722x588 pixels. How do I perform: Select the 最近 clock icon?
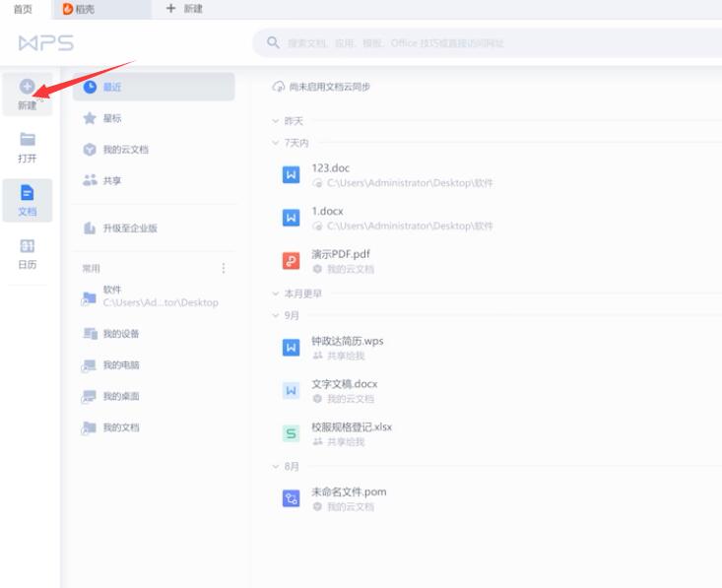tap(90, 87)
